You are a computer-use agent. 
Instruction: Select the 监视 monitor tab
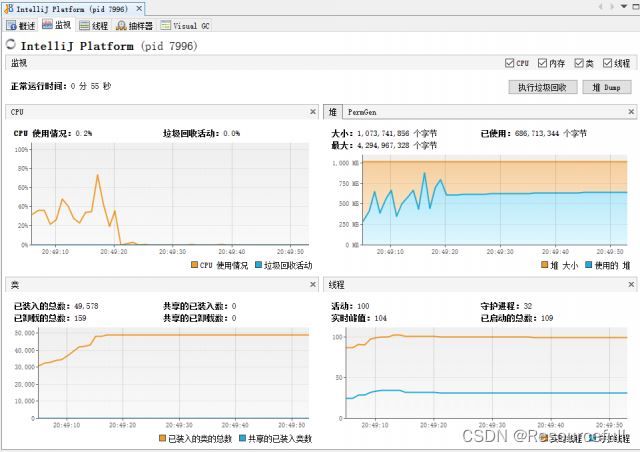tap(57, 25)
